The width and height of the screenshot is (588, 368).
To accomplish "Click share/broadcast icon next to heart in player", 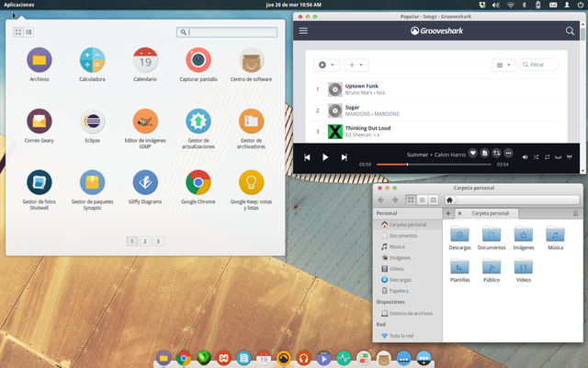I will 496,153.
